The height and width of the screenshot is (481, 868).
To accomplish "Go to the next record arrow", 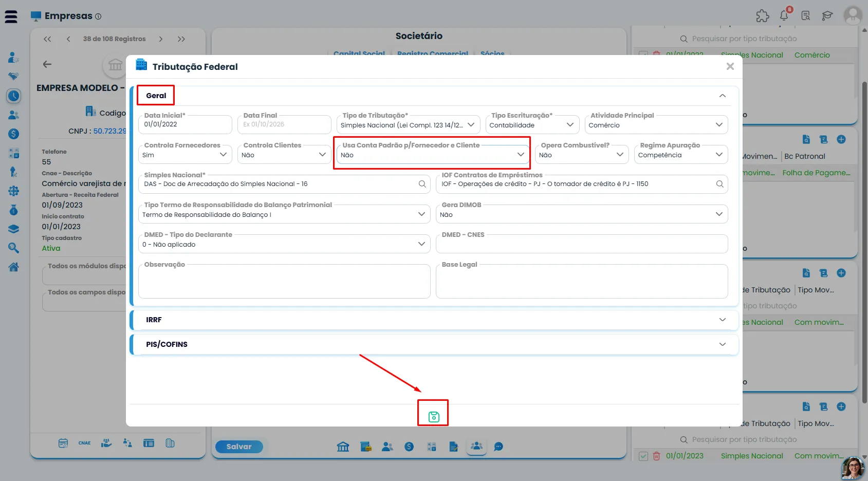I will click(161, 39).
